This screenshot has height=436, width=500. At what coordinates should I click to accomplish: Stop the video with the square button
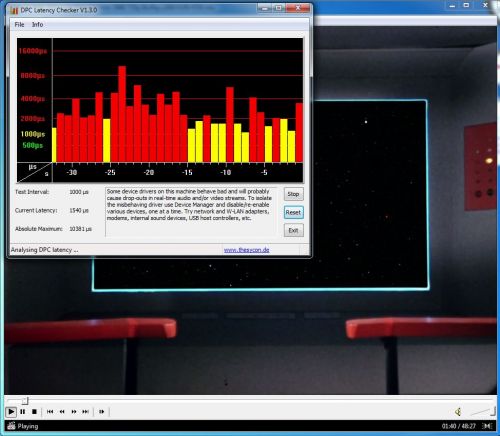click(x=34, y=412)
